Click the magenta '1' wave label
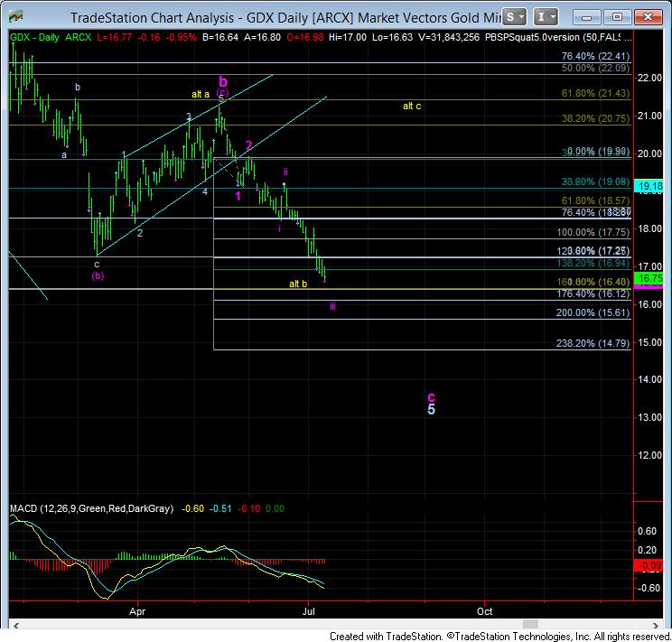The height and width of the screenshot is (642, 672). [238, 196]
